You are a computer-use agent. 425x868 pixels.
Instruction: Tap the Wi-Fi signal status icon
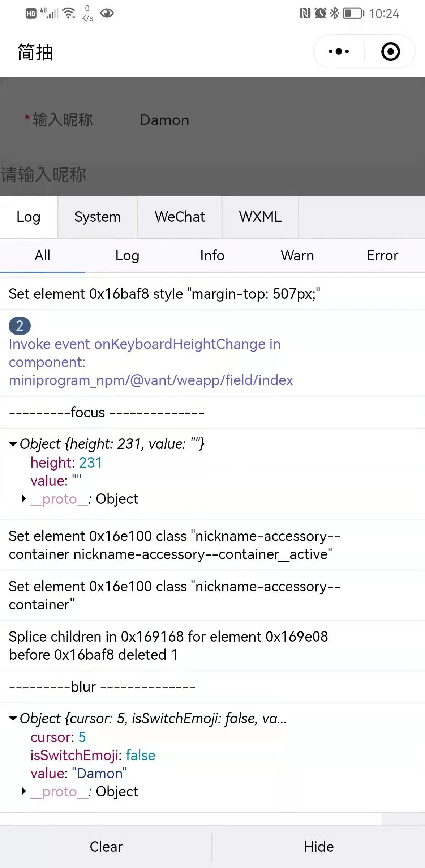[x=69, y=13]
